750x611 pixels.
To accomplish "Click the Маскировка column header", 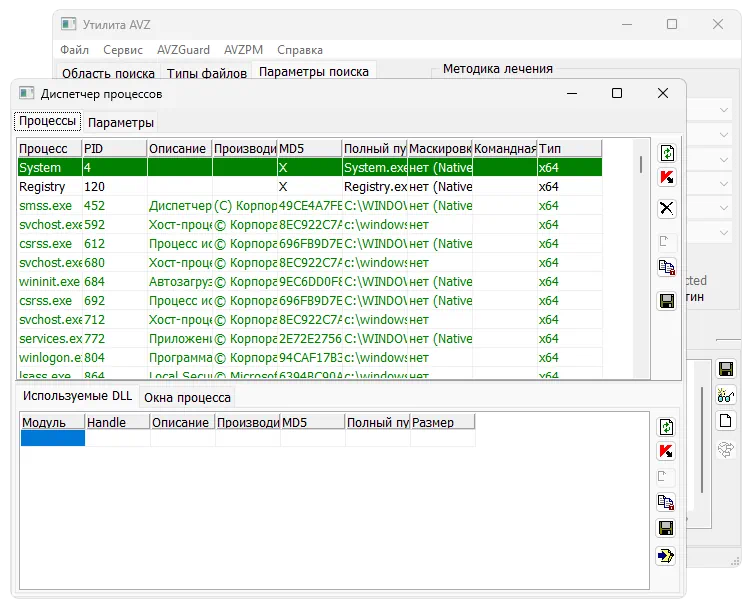I will click(x=440, y=149).
